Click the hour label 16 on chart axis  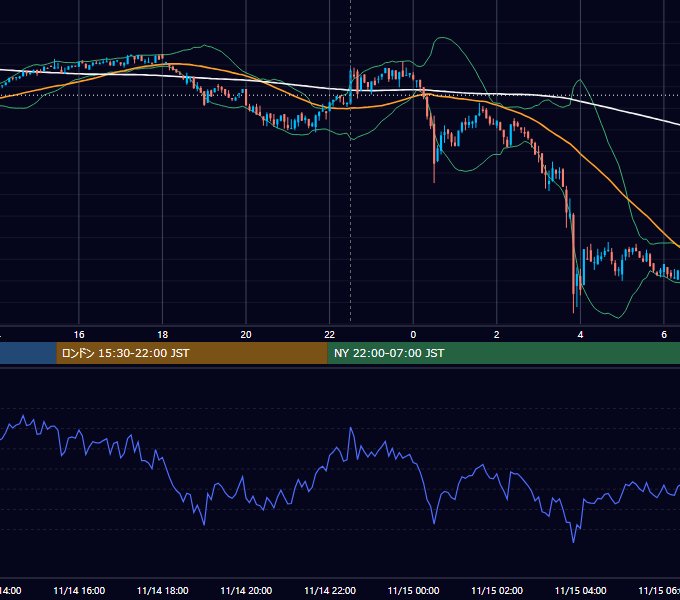click(79, 335)
